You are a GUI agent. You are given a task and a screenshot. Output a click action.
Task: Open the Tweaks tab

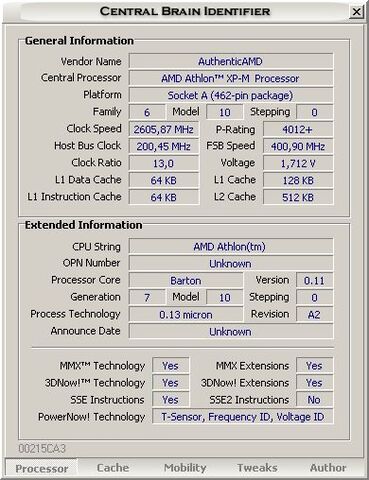257,468
